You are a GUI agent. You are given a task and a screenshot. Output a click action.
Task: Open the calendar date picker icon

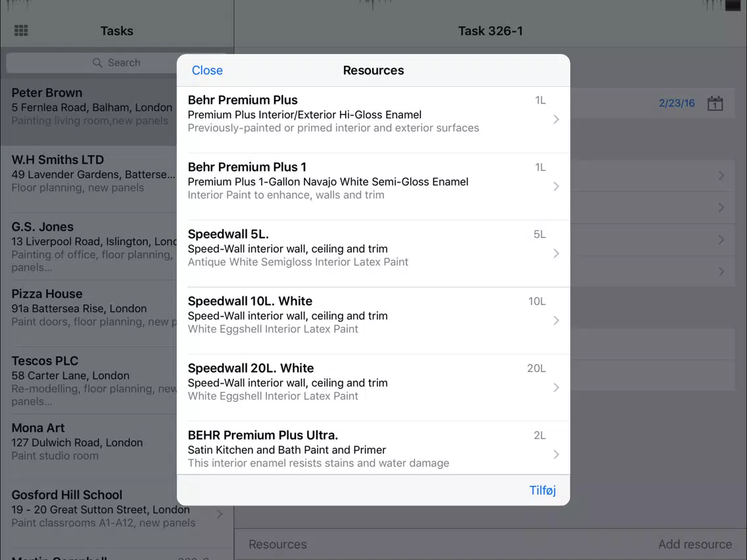(715, 103)
